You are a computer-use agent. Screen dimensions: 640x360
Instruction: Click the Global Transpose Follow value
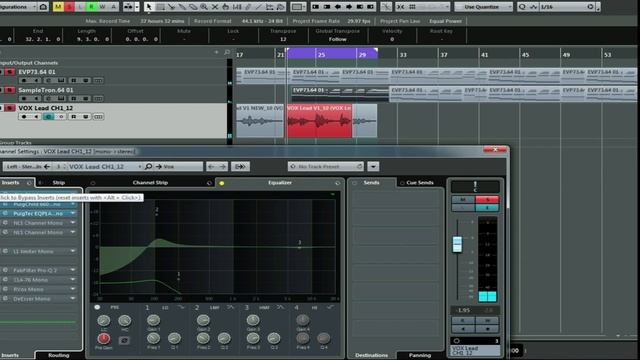coord(338,39)
